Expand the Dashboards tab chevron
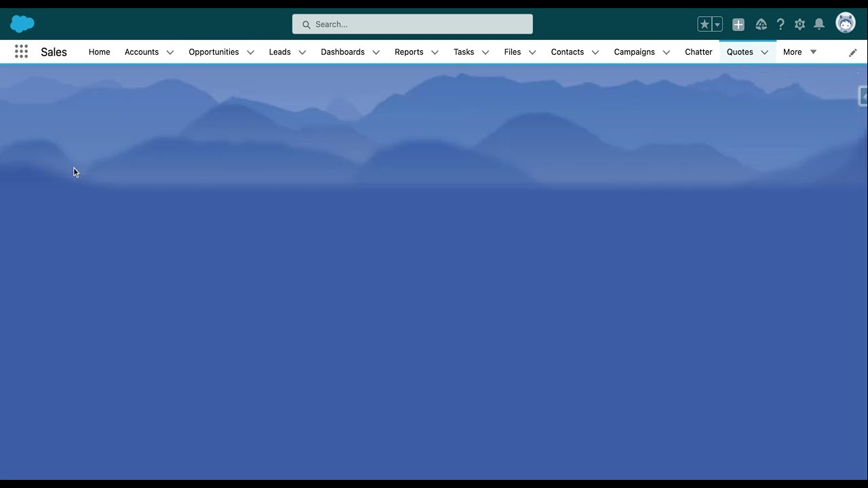The image size is (868, 488). (x=376, y=52)
